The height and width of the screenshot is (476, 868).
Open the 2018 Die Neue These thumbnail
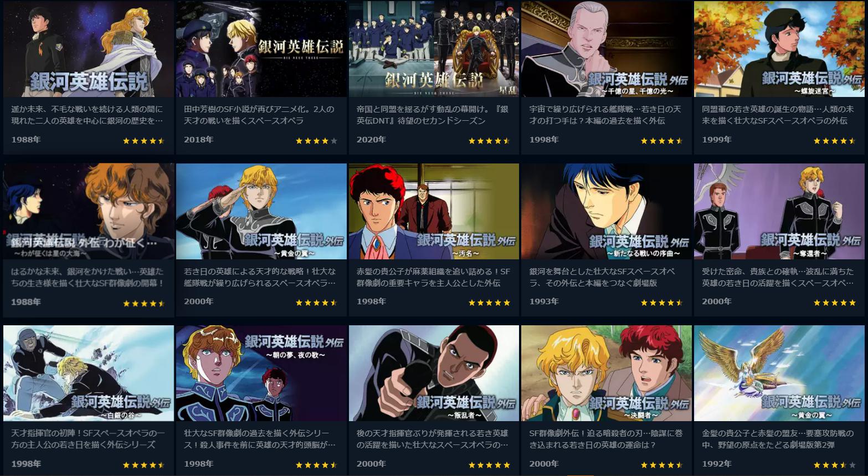[261, 49]
